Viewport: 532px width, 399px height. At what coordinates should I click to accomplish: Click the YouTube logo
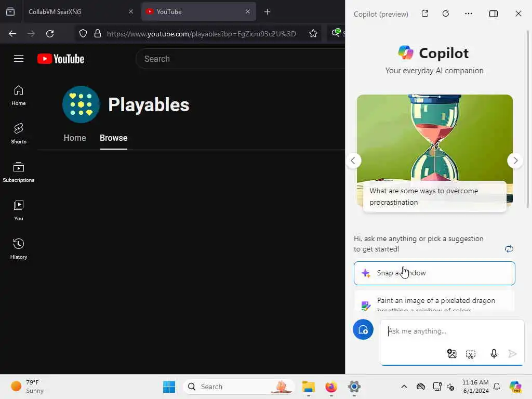point(61,59)
